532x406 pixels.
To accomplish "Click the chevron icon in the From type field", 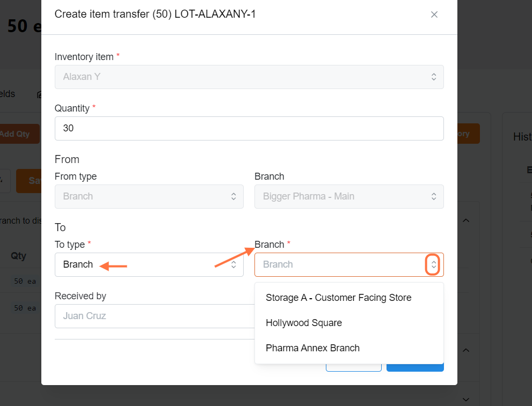I will (234, 196).
